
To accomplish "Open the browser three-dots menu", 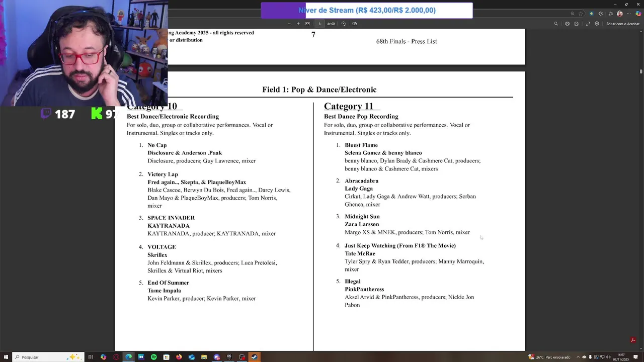I will click(629, 14).
